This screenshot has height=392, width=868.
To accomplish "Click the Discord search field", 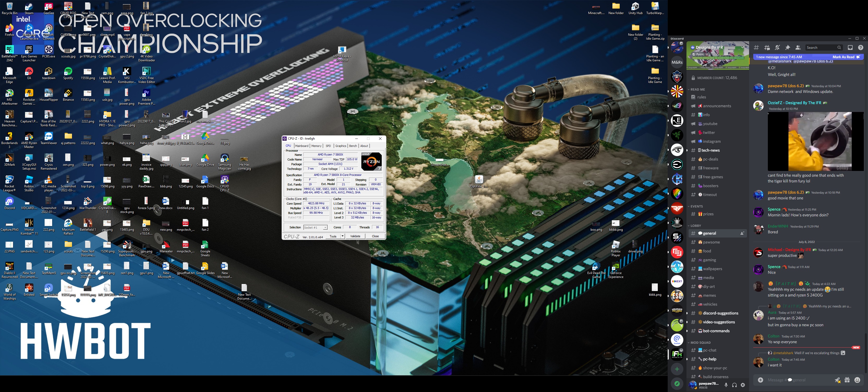I will (824, 47).
